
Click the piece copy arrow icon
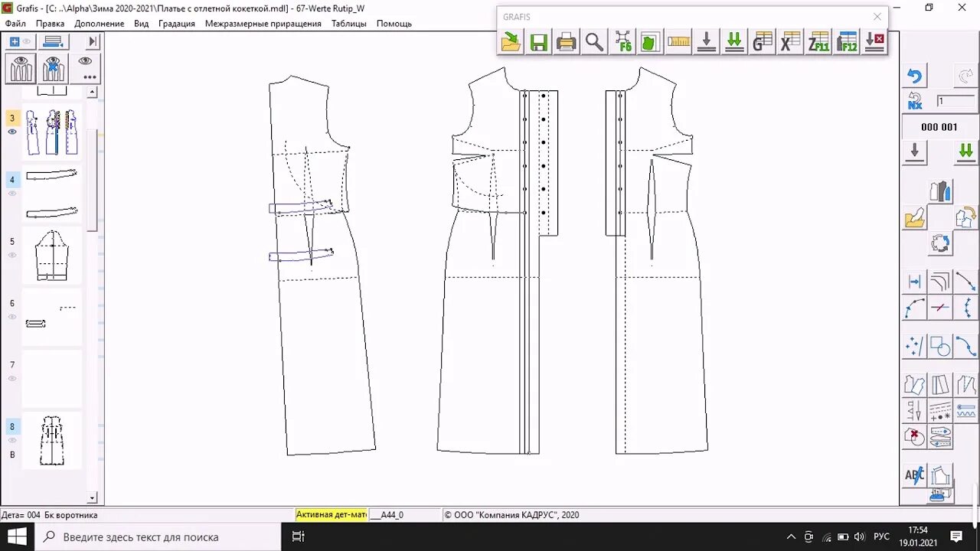(x=965, y=218)
